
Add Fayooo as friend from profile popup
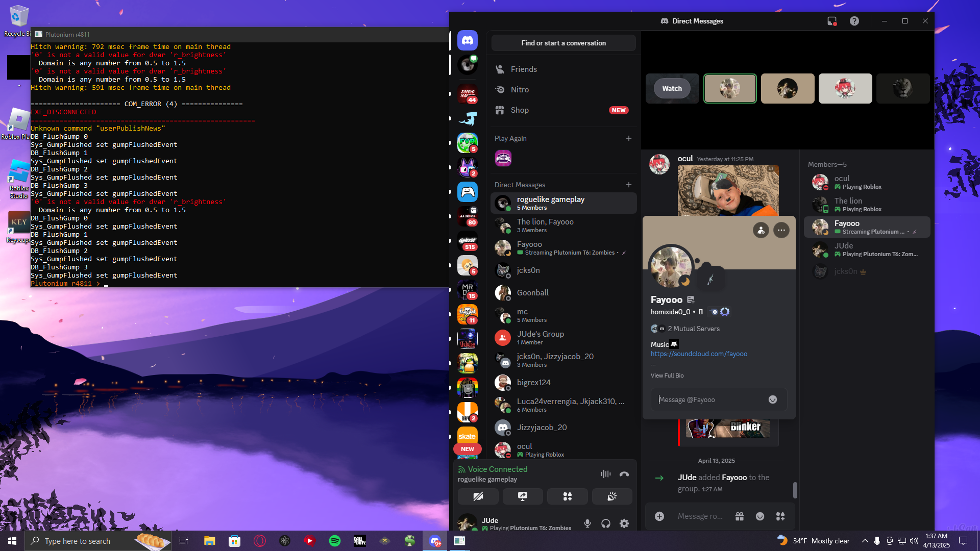pyautogui.click(x=761, y=230)
